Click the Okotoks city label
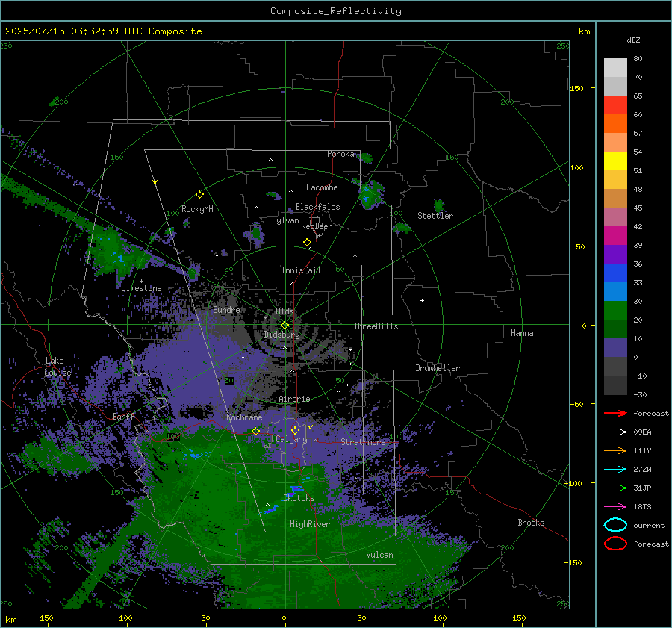Image resolution: width=672 pixels, height=628 pixels. pyautogui.click(x=299, y=498)
